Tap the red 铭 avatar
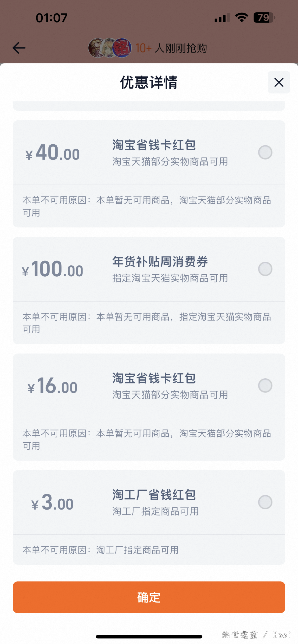 coord(122,48)
